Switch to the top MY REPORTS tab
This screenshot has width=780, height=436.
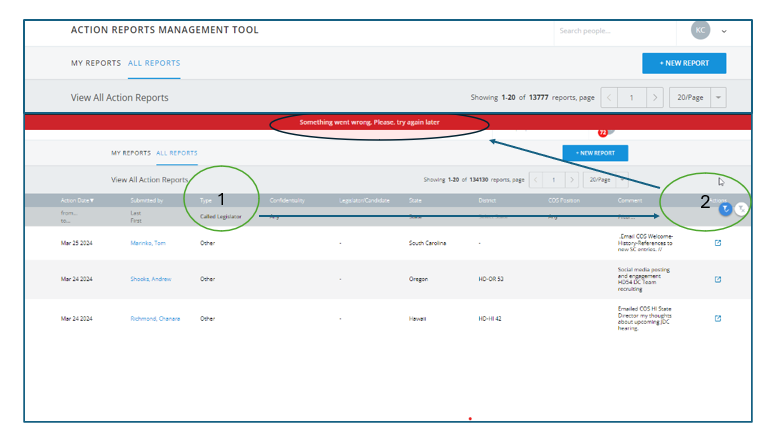95,63
